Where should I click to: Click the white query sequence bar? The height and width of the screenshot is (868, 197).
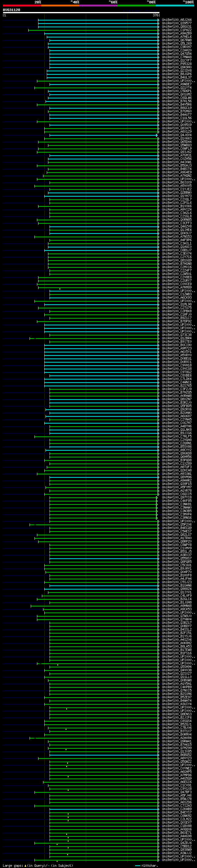click(81, 13)
